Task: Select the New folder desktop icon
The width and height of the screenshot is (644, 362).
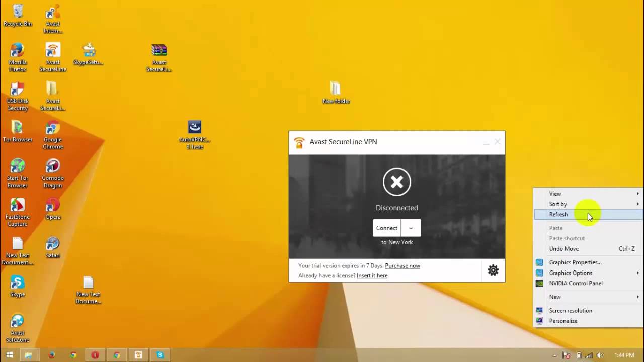Action: coord(336,93)
